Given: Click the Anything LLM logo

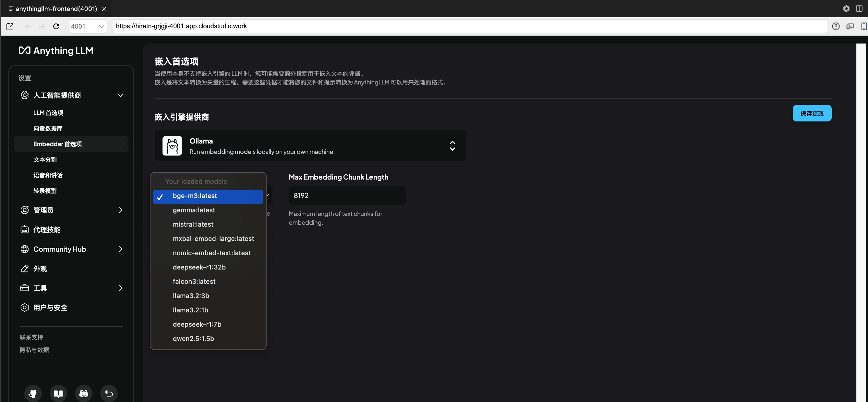Looking at the screenshot, I should (x=56, y=51).
